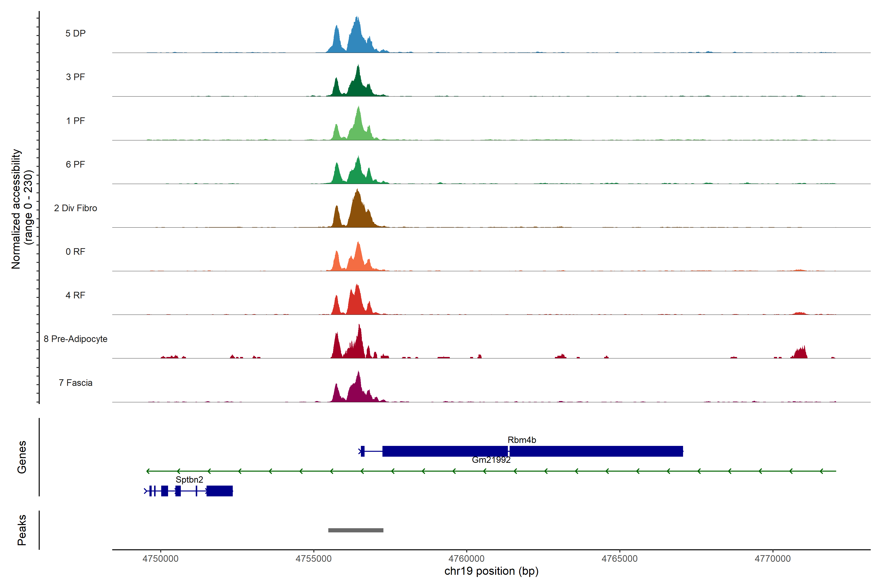The height and width of the screenshot is (588, 882).
Task: Click the chr19 position axis title
Action: point(491,571)
